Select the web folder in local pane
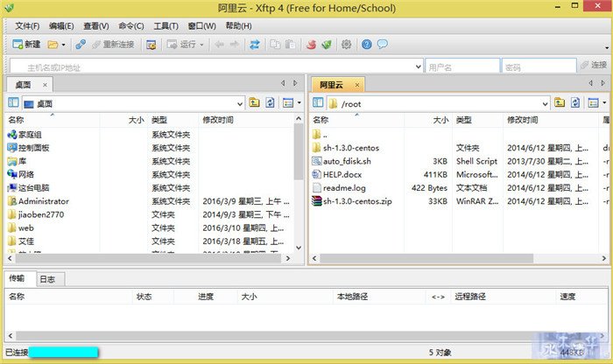 (25, 228)
